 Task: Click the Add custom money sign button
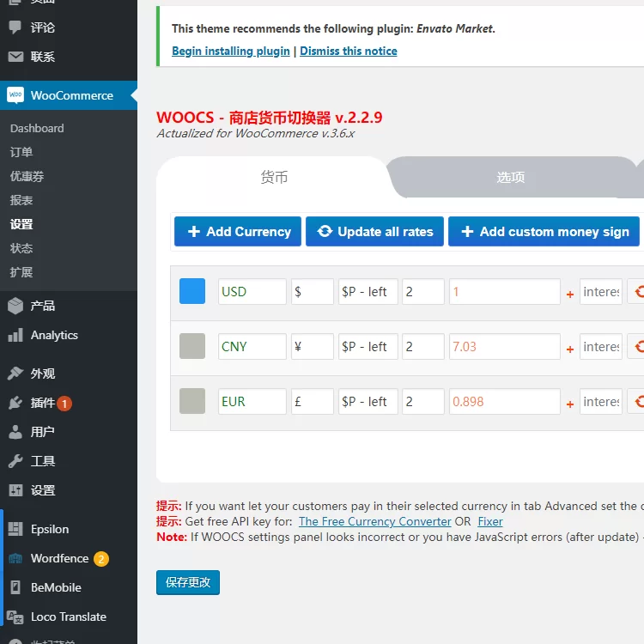pyautogui.click(x=544, y=232)
